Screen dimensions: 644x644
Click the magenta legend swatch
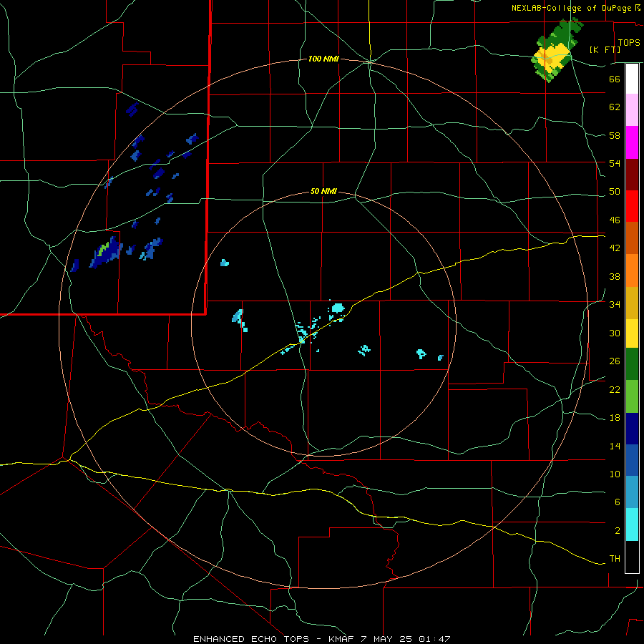pos(632,142)
